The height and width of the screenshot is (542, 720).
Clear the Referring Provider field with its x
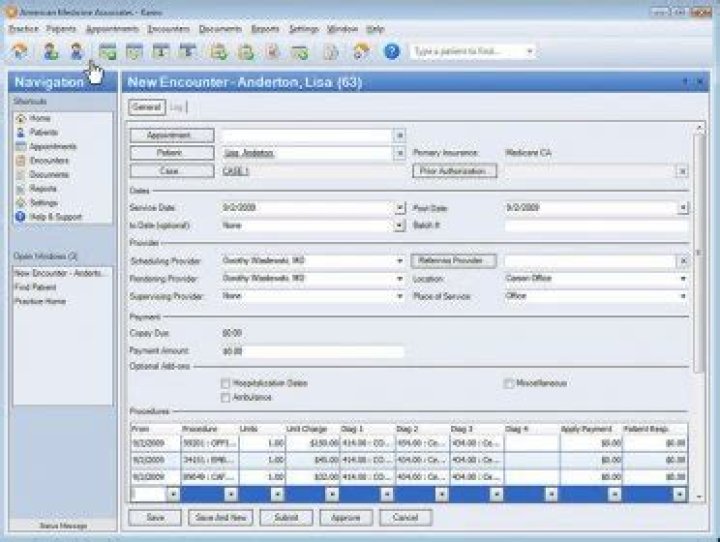click(x=683, y=261)
